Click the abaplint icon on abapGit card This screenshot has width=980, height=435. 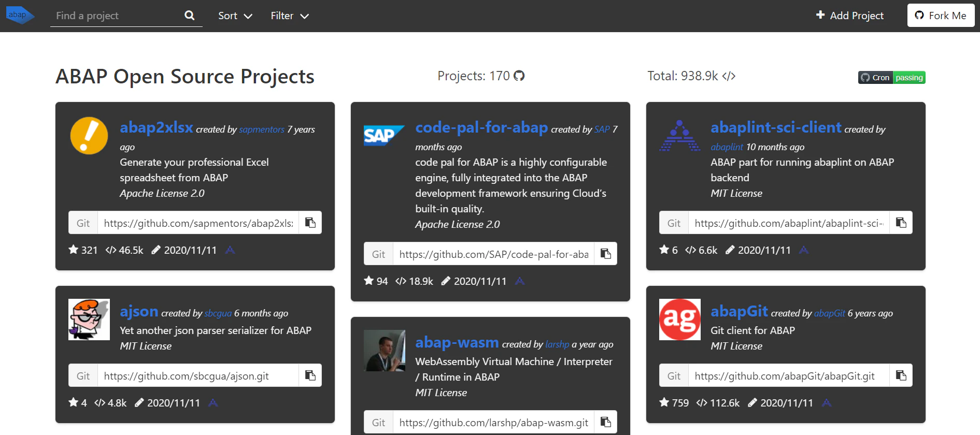point(827,403)
